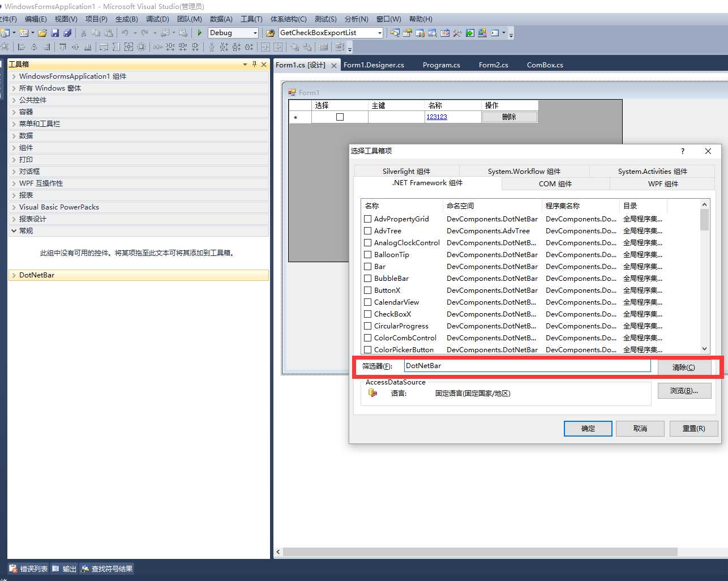
Task: Expand the 菜单和工具栏 toolbox group
Action: [139, 123]
